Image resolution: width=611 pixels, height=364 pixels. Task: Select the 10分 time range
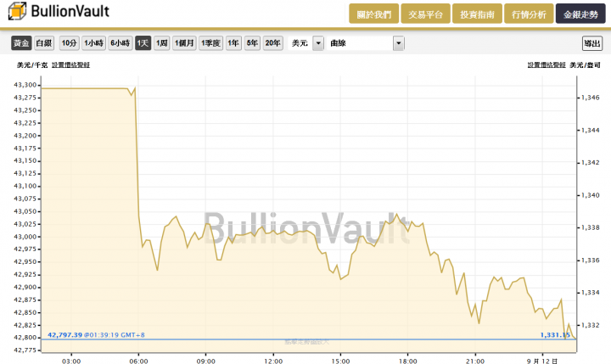pos(69,43)
